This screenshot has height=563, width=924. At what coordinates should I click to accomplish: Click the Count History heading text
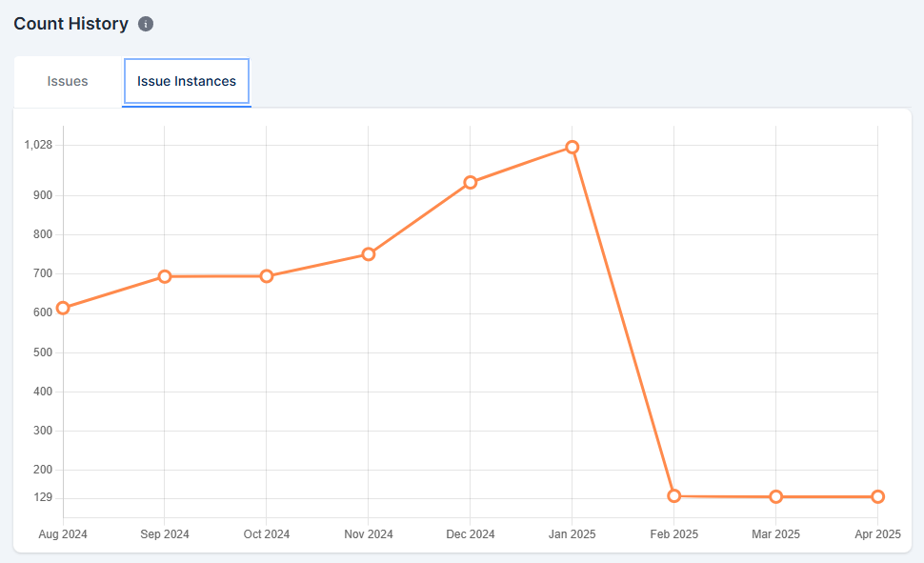point(70,25)
